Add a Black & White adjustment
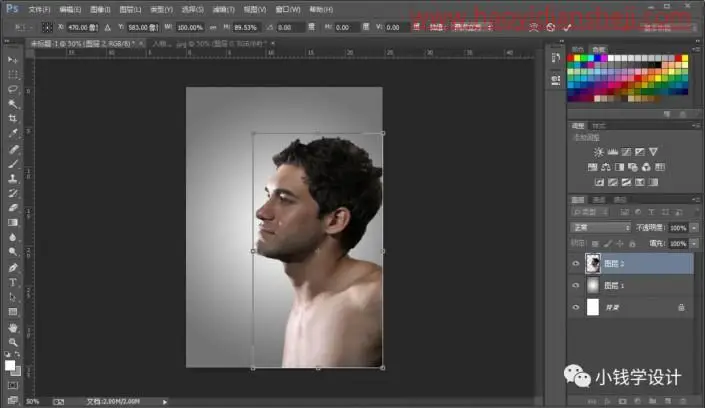This screenshot has height=408, width=705. (x=620, y=167)
